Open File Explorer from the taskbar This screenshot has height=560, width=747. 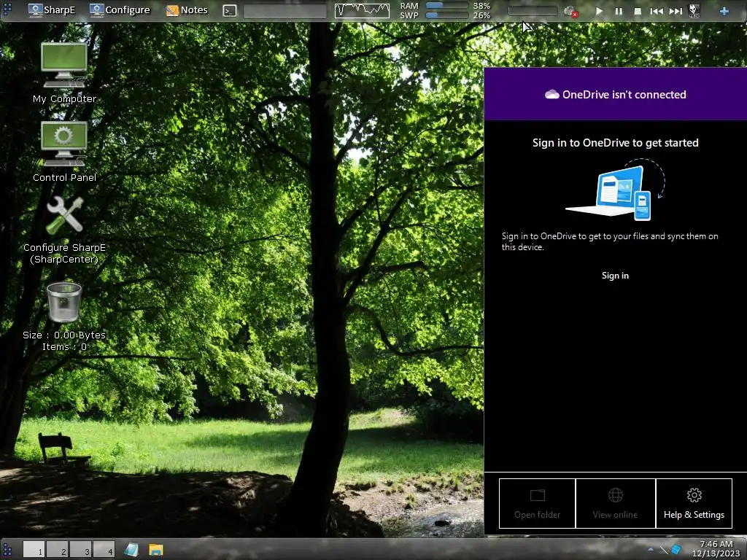coord(156,550)
